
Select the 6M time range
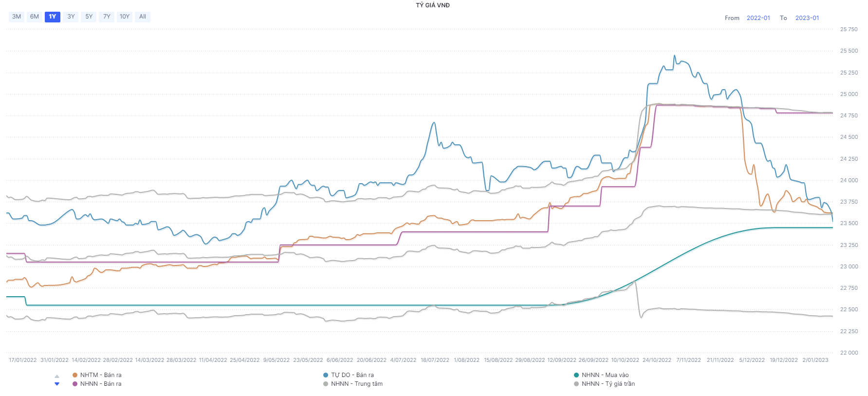click(x=35, y=17)
